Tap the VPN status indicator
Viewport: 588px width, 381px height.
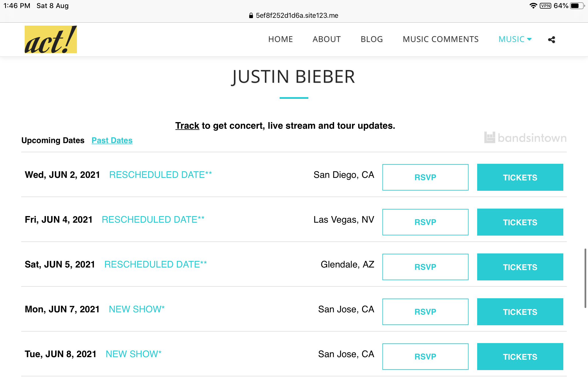[x=545, y=6]
